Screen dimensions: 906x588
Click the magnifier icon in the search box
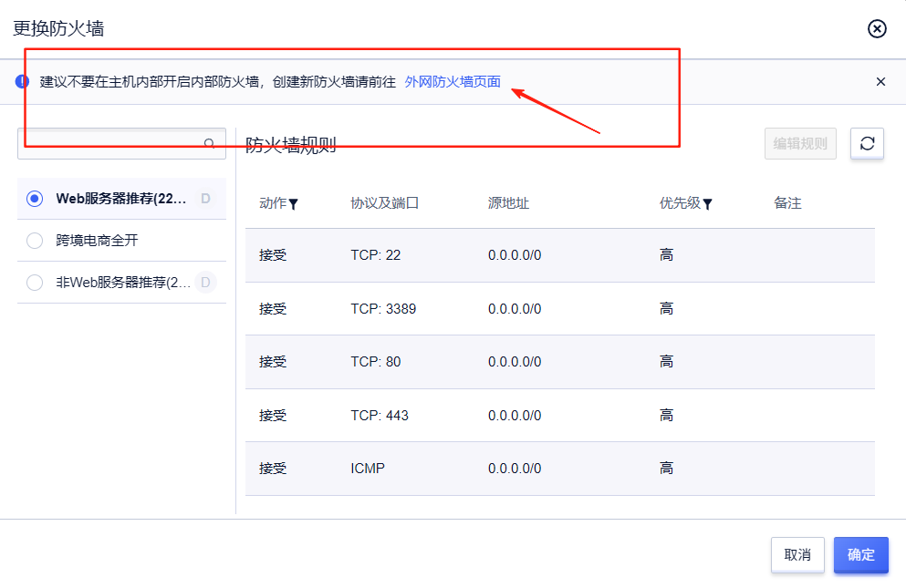[211, 144]
